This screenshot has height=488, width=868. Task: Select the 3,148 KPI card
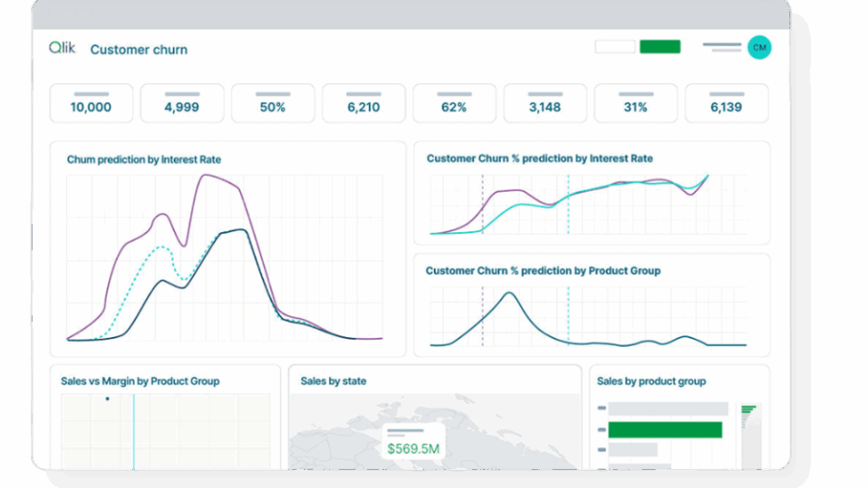pyautogui.click(x=545, y=103)
